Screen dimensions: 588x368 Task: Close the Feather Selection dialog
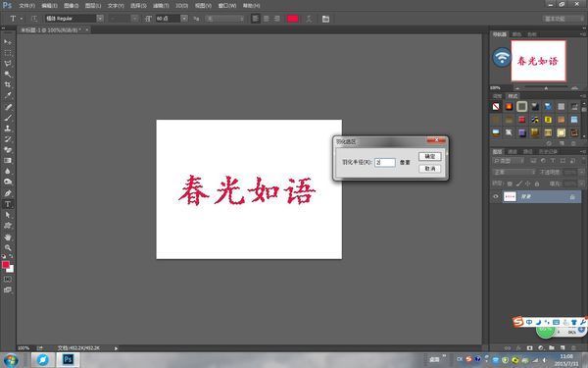436,140
